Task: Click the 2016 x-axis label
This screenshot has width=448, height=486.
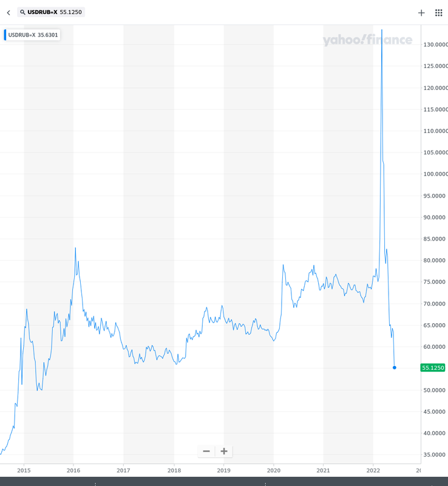Action: pyautogui.click(x=73, y=470)
